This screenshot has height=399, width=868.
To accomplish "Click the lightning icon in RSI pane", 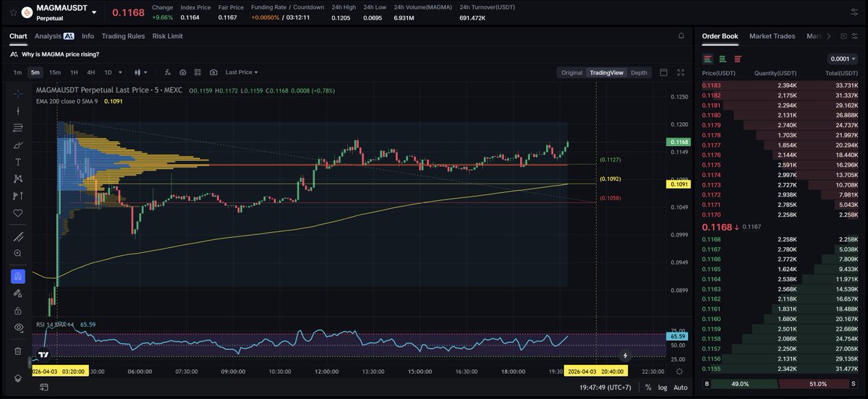I will tap(625, 355).
